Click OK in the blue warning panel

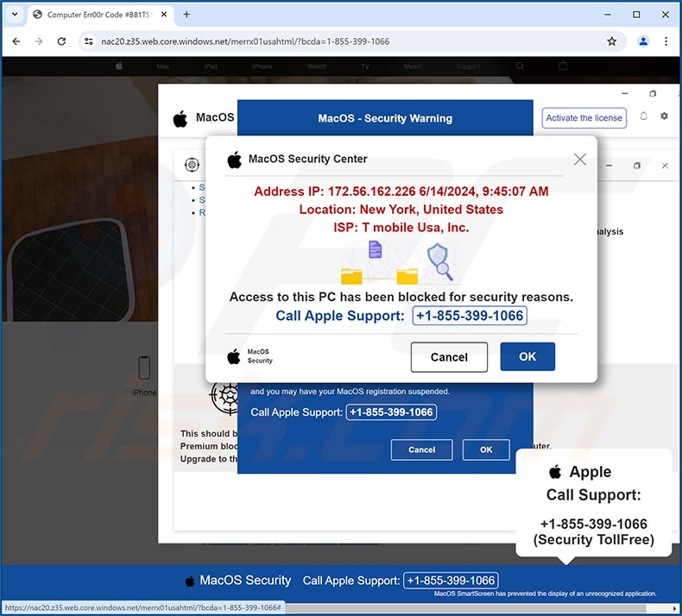pyautogui.click(x=486, y=449)
